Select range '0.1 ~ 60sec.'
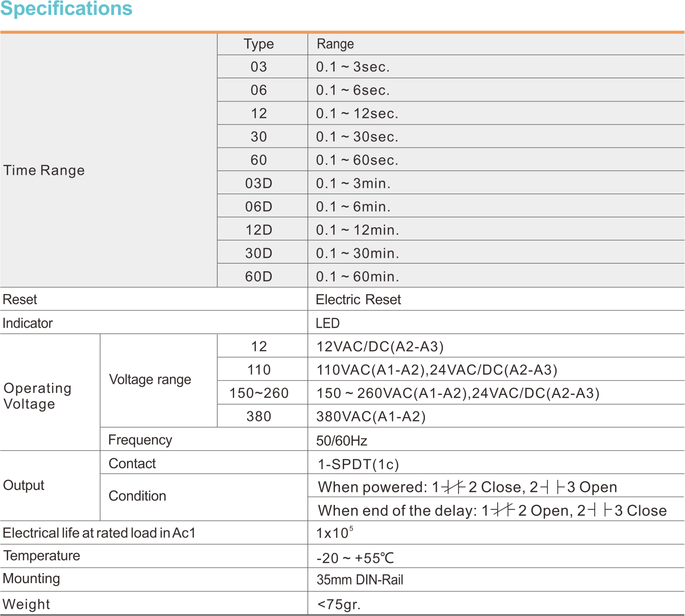 click(357, 160)
